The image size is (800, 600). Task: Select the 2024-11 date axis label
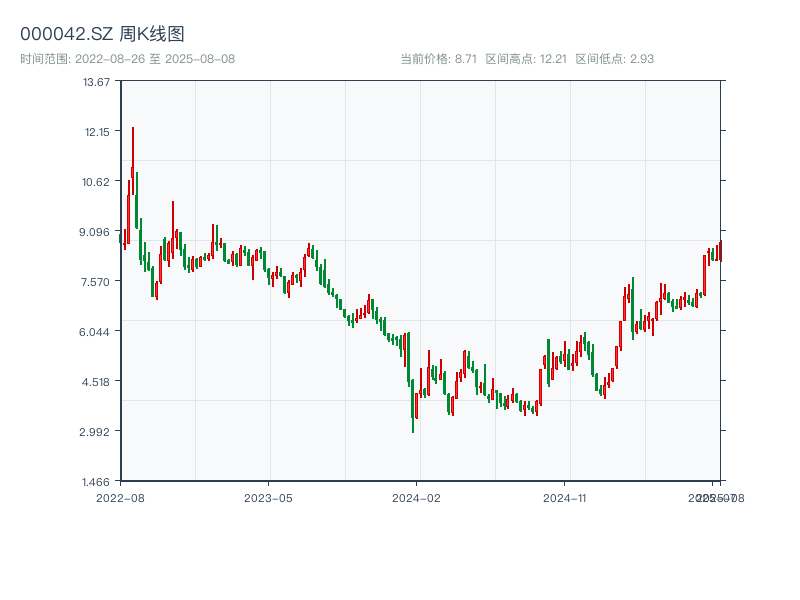[x=565, y=497]
